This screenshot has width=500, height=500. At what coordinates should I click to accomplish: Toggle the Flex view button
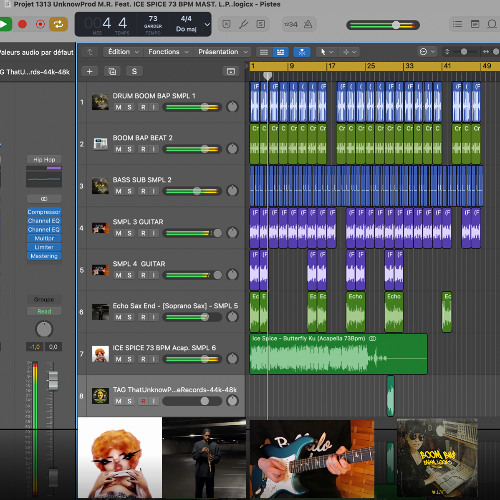point(280,52)
